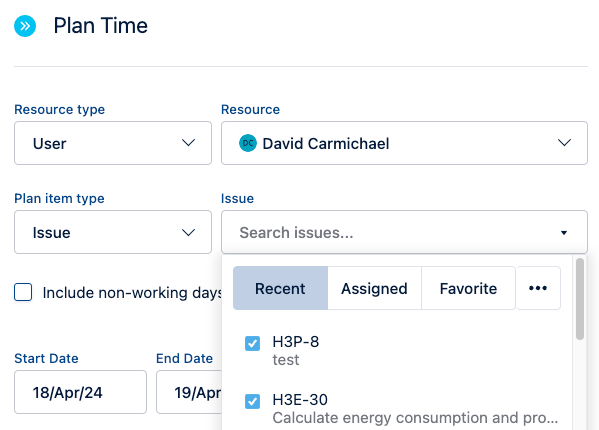Image resolution: width=599 pixels, height=430 pixels.
Task: Enable Include non-working days checkbox
Action: coord(23,292)
